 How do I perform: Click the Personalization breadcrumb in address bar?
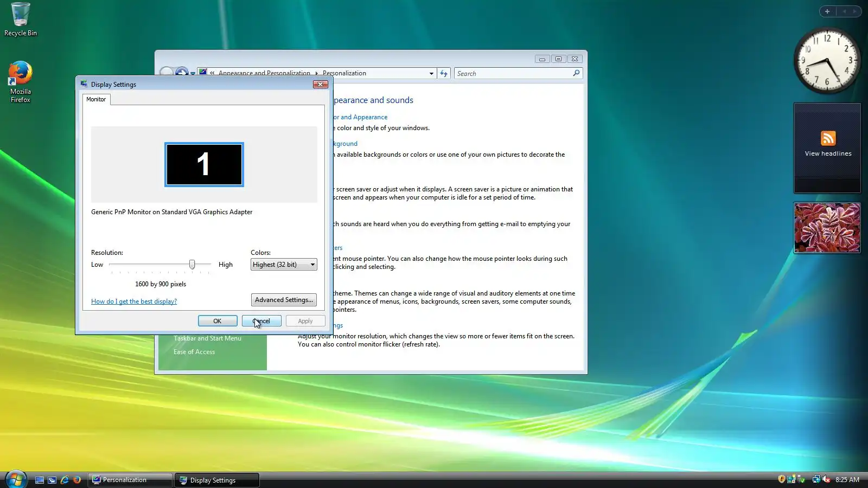pyautogui.click(x=344, y=73)
